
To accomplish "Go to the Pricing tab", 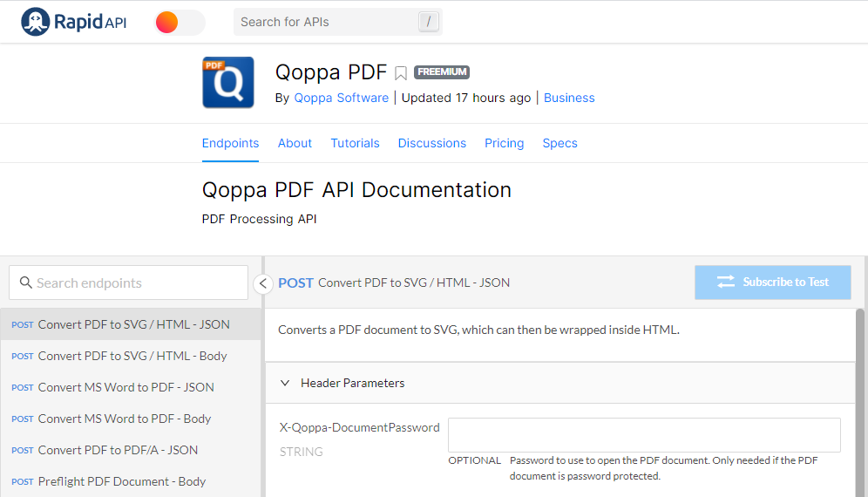I will point(504,143).
